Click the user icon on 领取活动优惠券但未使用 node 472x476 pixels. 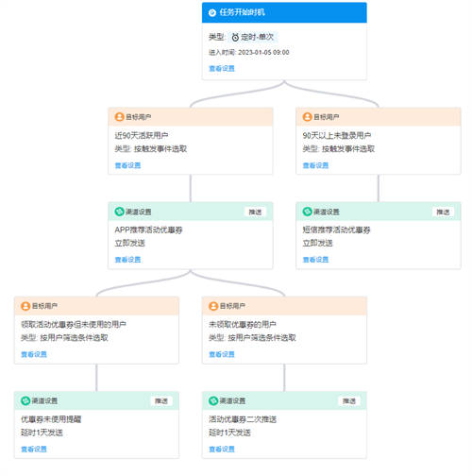[x=25, y=306]
